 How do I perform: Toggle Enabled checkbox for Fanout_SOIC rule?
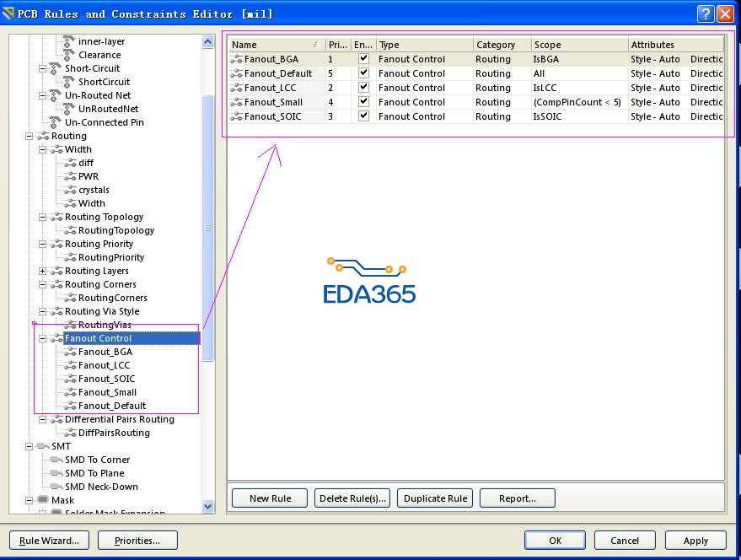point(363,116)
